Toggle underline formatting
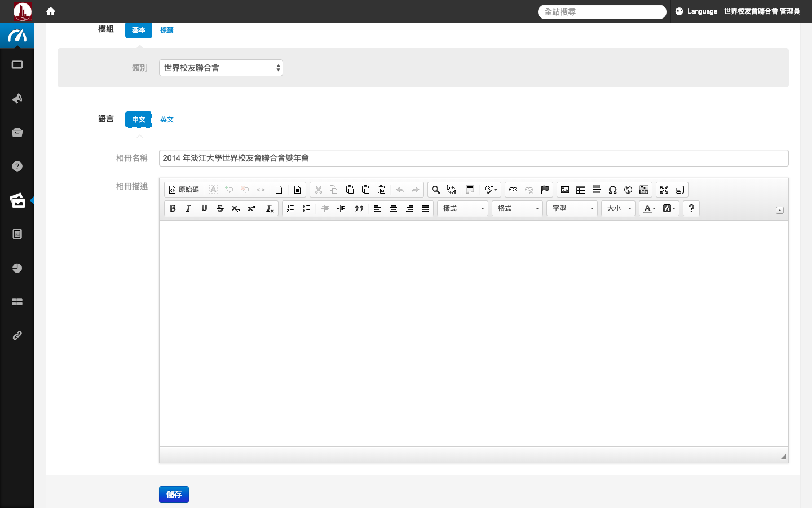The image size is (812, 508). 204,208
